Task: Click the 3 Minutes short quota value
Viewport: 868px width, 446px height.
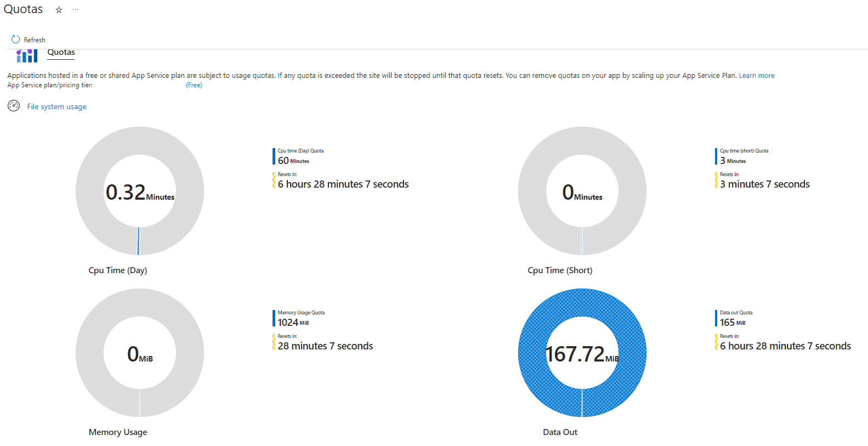Action: click(733, 161)
